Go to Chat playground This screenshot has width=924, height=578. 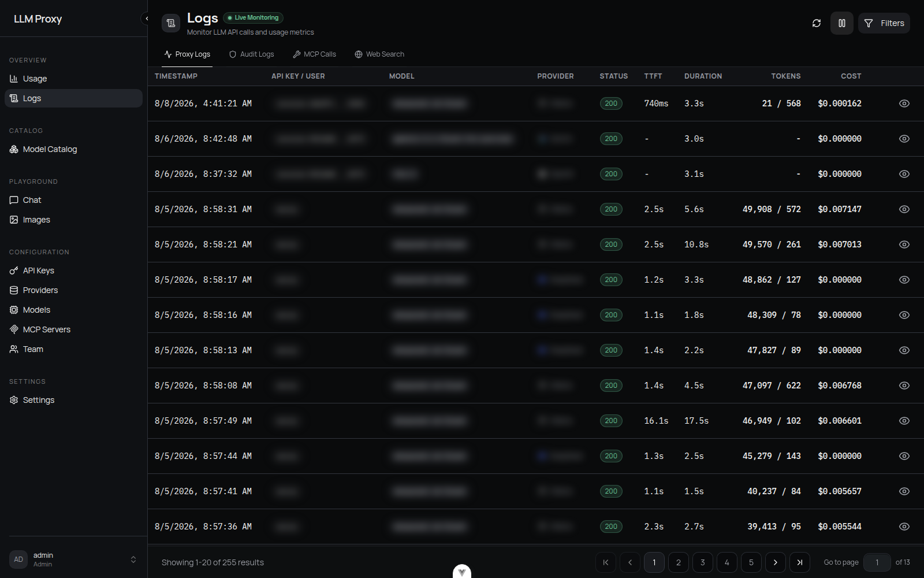click(x=73, y=200)
